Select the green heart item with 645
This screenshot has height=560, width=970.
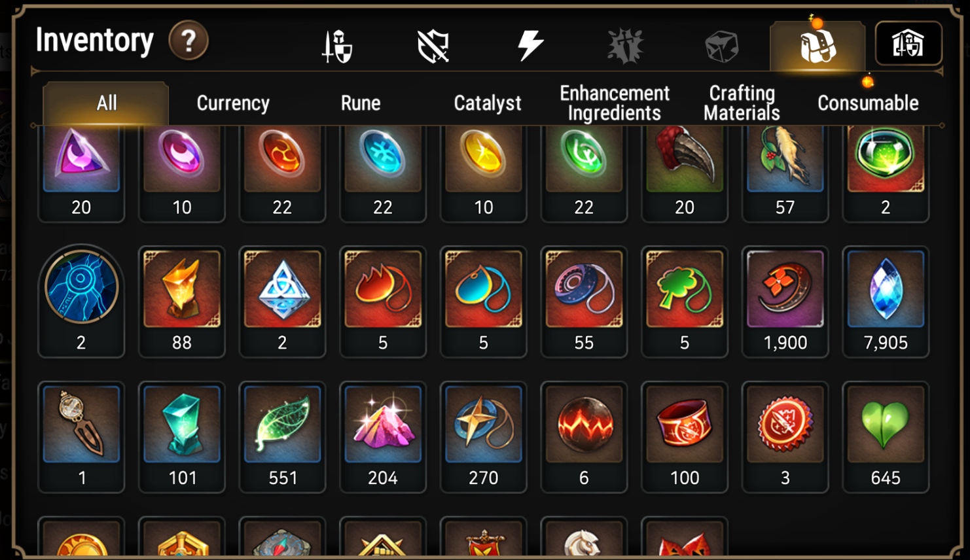(x=886, y=437)
